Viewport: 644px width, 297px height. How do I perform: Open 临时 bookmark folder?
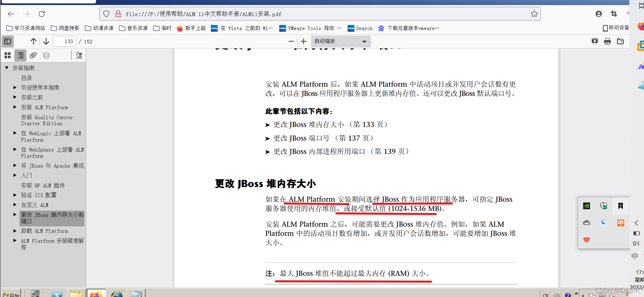click(x=162, y=28)
